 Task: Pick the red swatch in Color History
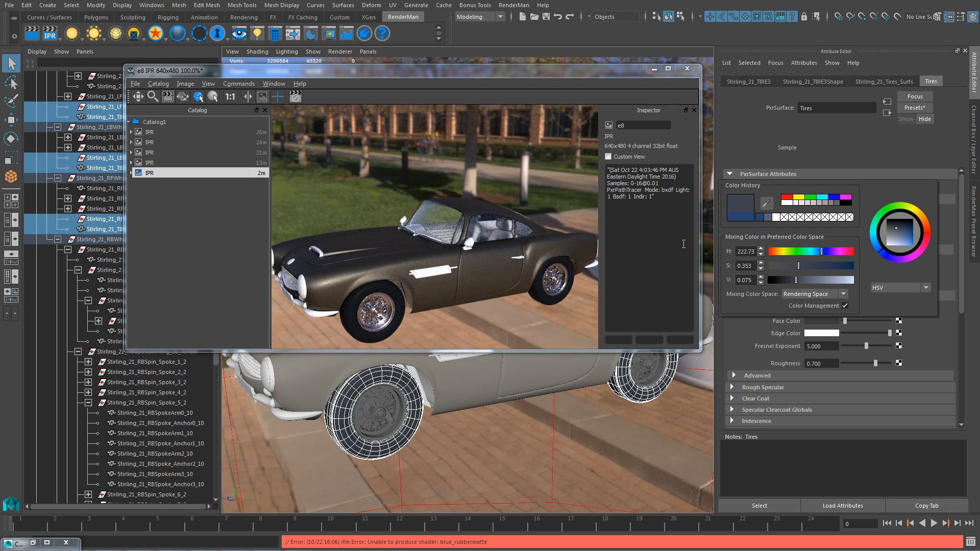tap(787, 197)
